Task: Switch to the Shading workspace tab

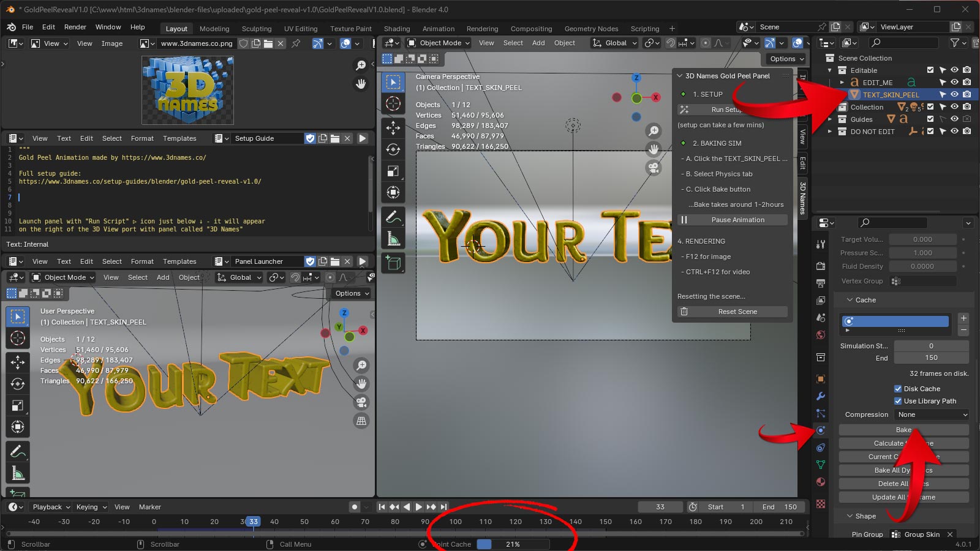Action: coord(397,28)
